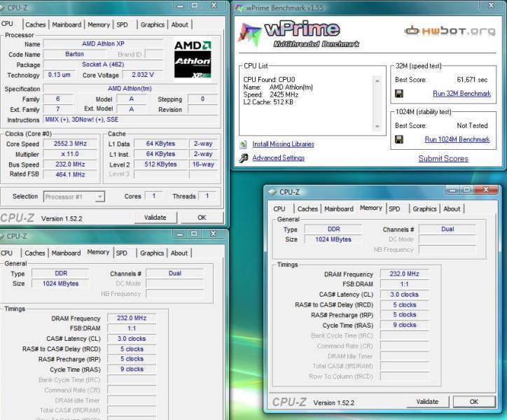Click the Rated FSB value 464.1 MHz
The image size is (507, 420).
click(x=70, y=174)
